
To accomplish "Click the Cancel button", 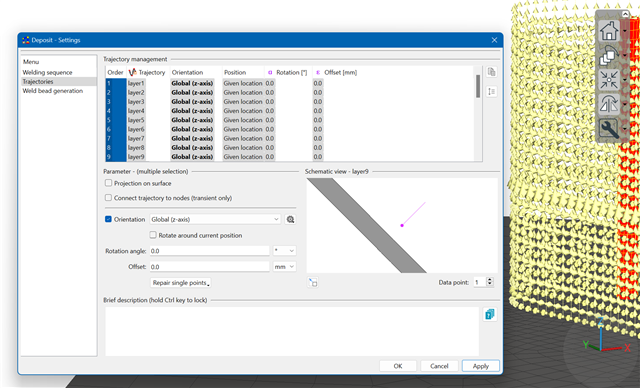I will pyautogui.click(x=439, y=366).
